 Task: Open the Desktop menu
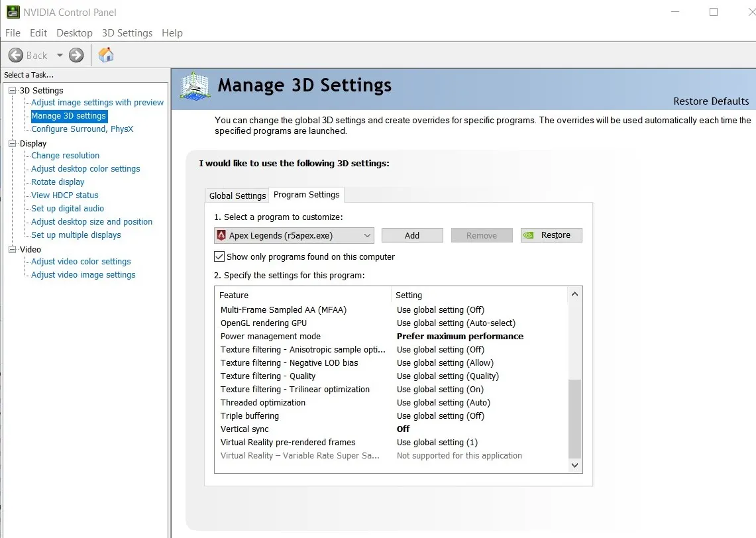point(74,32)
